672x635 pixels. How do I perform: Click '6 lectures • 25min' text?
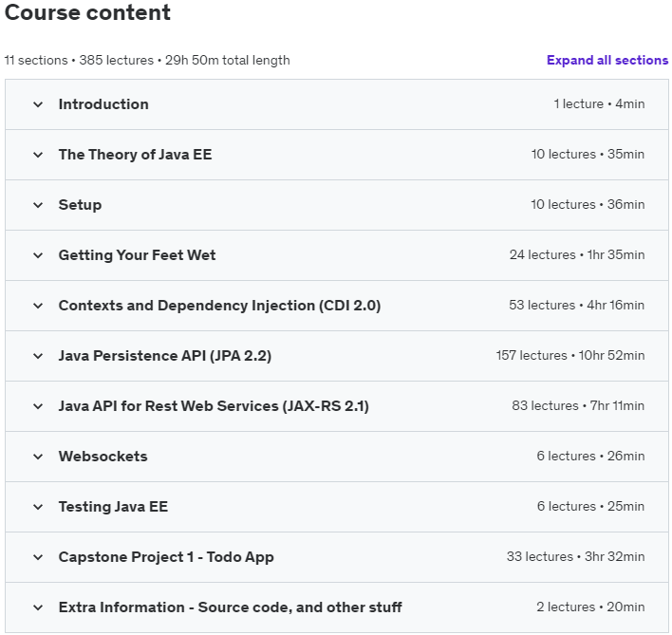[591, 506]
